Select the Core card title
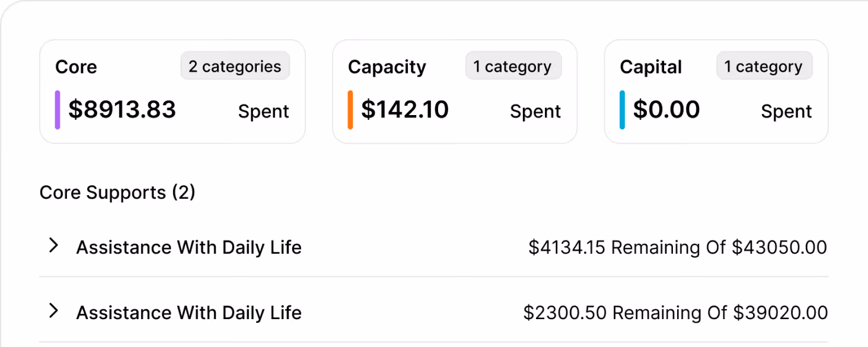Screen dimensions: 868x347 [x=76, y=67]
